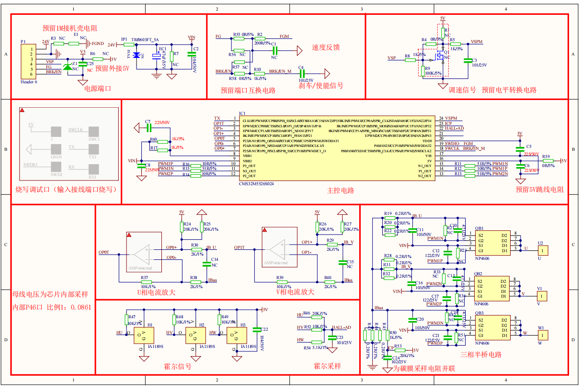
Task: Click the Z1 zener diode
Action: [x=68, y=67]
